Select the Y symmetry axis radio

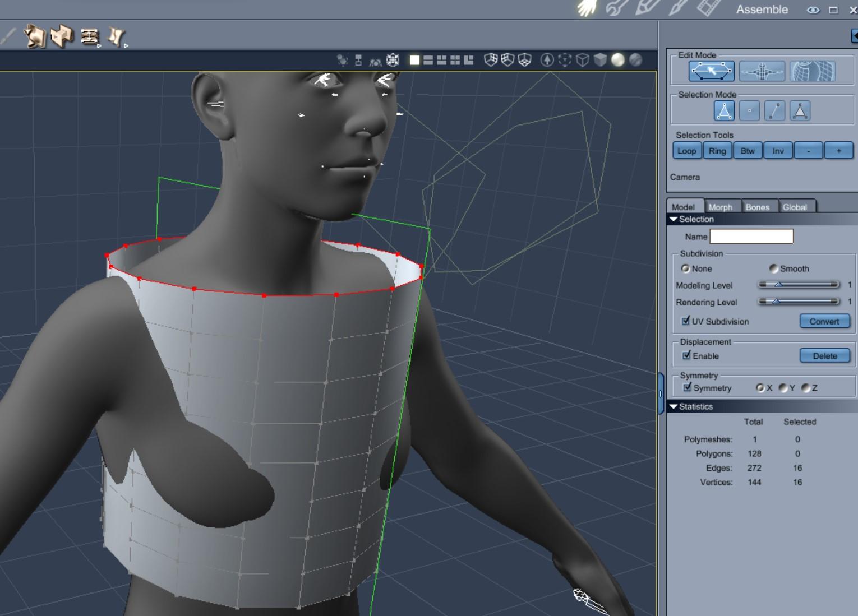coord(783,387)
